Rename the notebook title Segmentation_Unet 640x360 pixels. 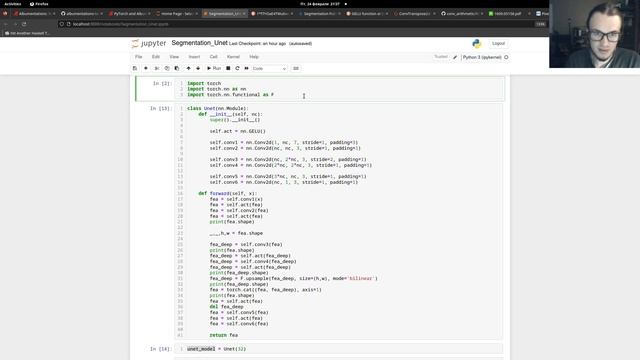click(x=199, y=43)
